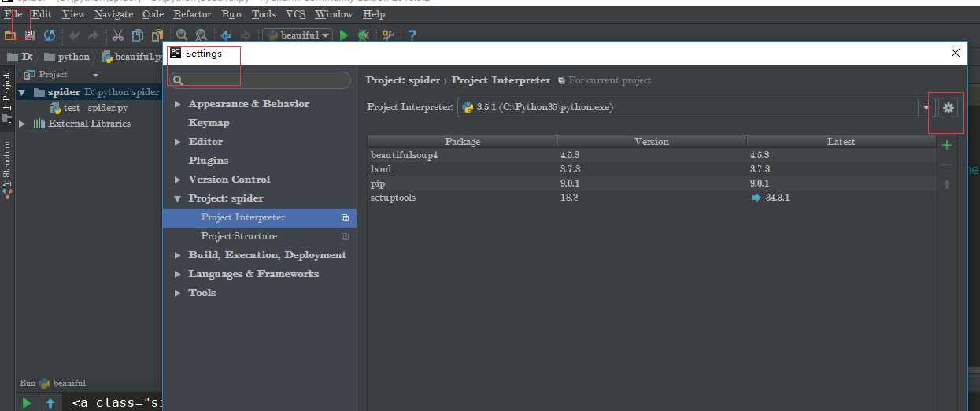Collapse the spider project tree node
980x411 pixels.
[x=22, y=92]
